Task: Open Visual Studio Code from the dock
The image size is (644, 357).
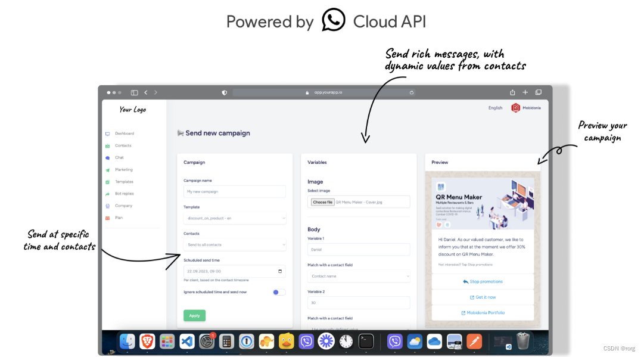Action: (x=187, y=342)
